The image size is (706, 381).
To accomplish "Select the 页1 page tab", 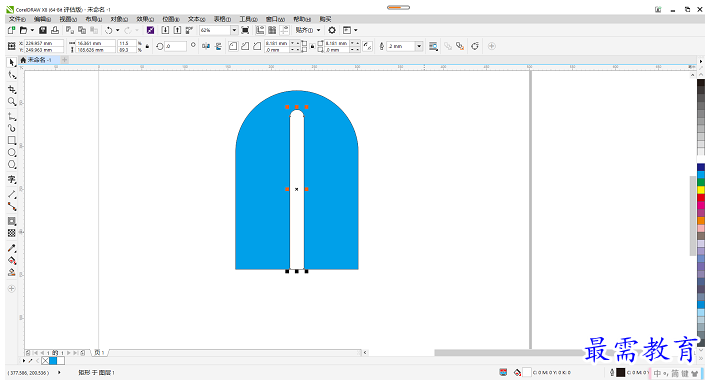I will point(100,353).
